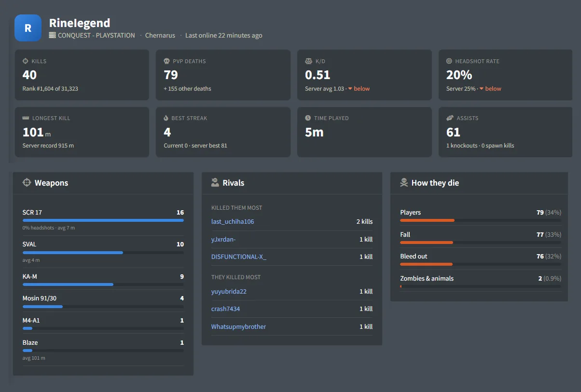Click the Players death cause bar

click(481, 220)
